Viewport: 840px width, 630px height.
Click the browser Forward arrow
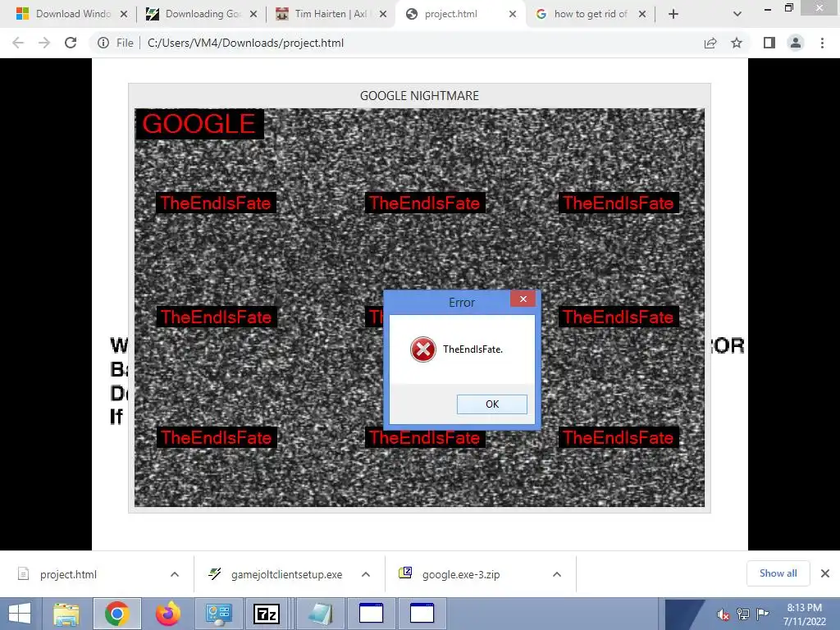pos(44,43)
